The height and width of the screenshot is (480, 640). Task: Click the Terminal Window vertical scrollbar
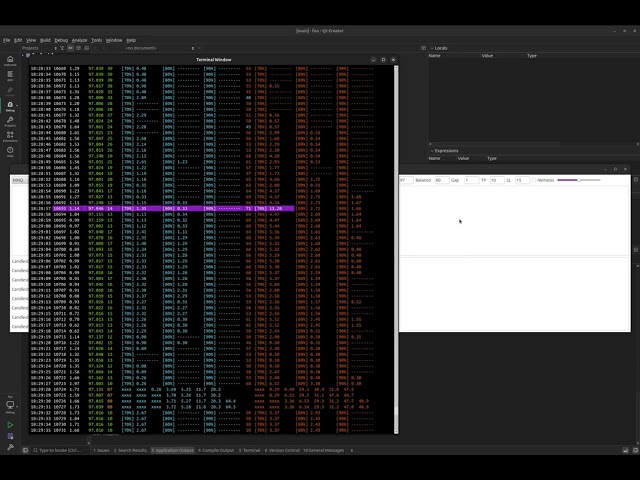coord(396,249)
